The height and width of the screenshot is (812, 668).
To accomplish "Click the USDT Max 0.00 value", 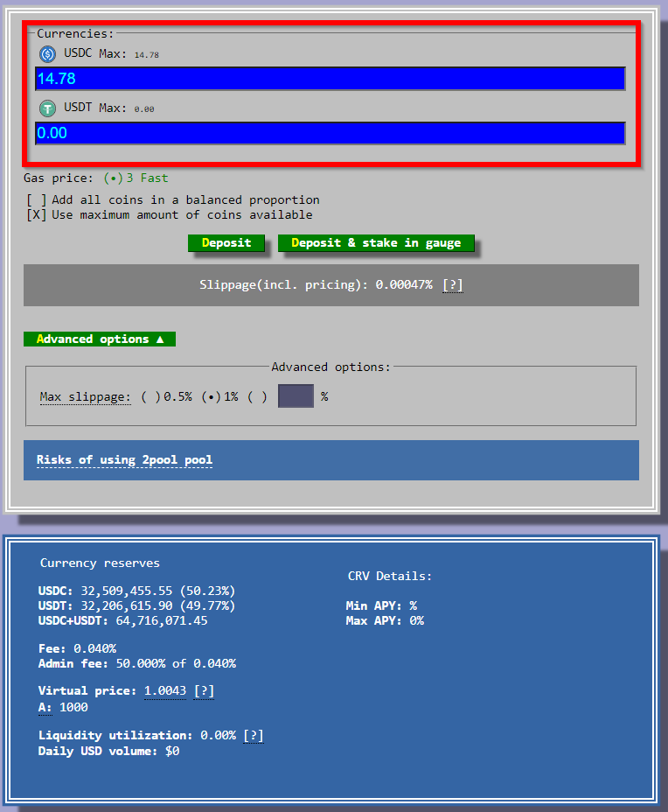I will (144, 109).
